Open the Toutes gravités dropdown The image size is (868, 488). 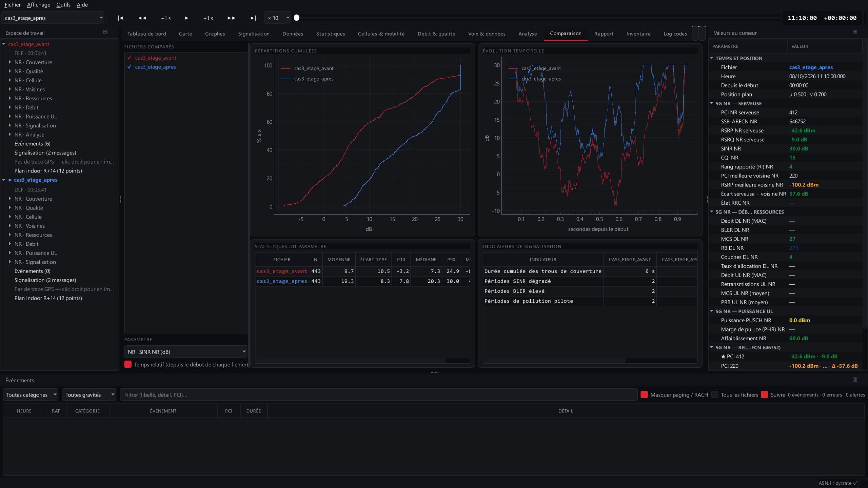90,395
